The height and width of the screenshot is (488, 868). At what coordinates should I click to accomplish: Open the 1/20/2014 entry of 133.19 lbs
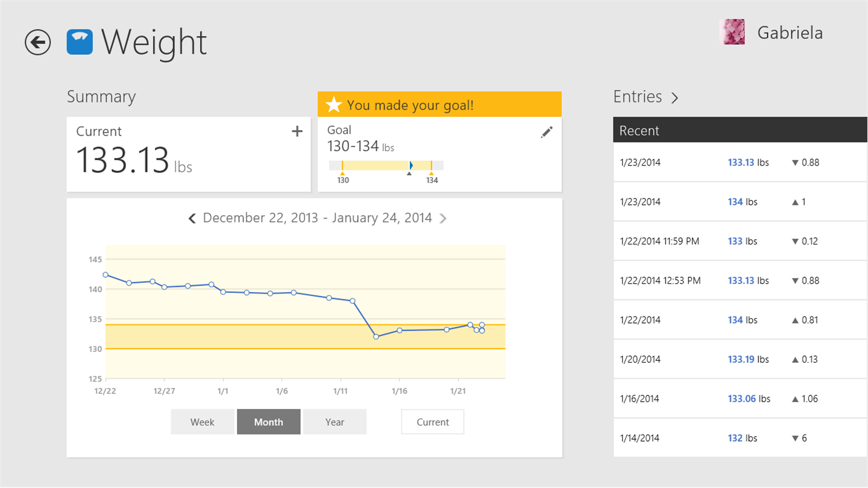point(740,359)
